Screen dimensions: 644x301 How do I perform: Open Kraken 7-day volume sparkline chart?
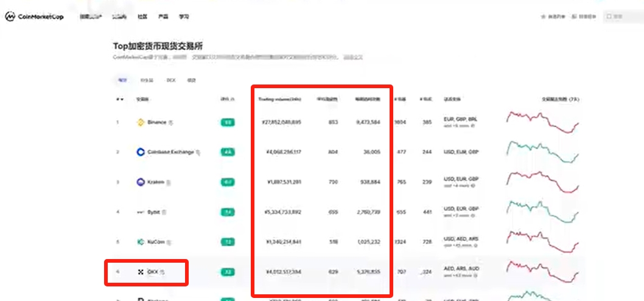542,182
